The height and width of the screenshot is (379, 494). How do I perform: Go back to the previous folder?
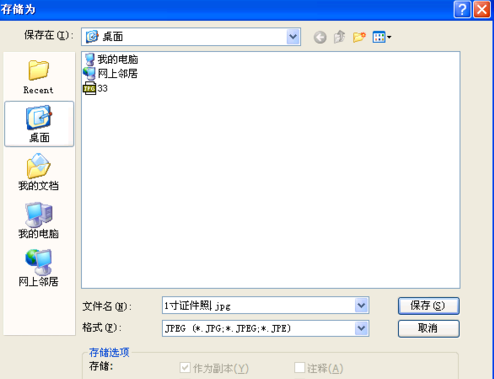320,37
